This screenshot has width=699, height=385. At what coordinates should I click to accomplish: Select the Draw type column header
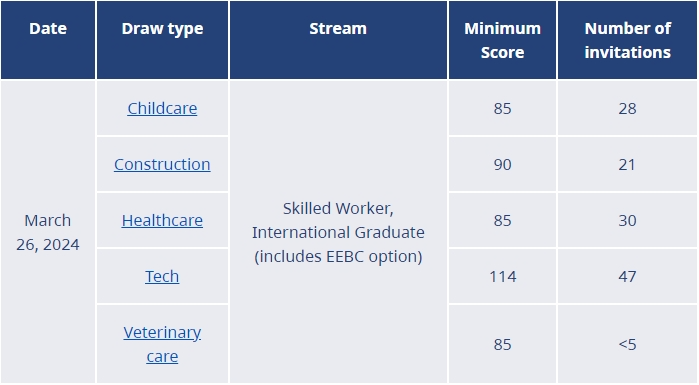coord(162,40)
